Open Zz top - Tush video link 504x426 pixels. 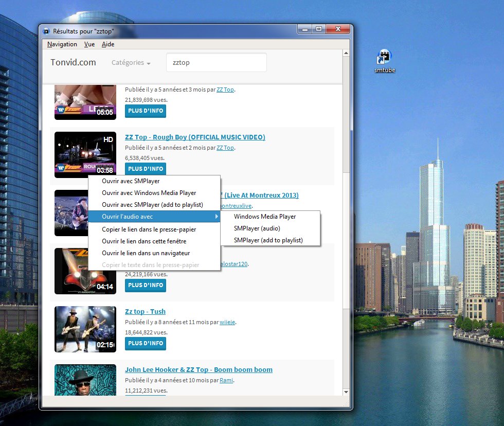point(145,312)
